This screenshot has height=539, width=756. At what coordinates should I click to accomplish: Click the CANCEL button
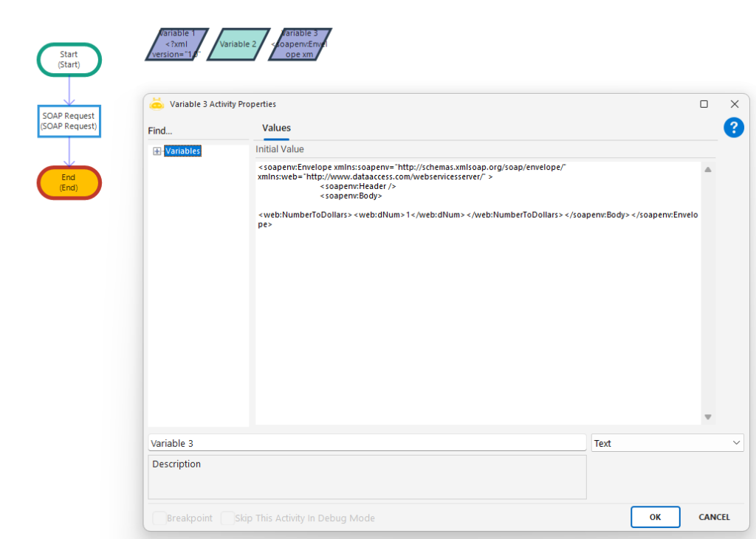[714, 517]
